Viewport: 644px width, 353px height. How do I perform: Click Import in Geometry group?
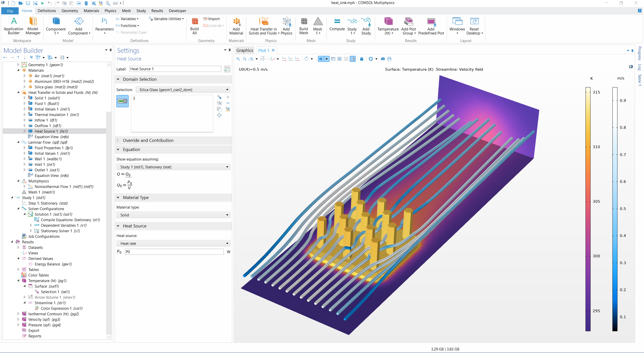(211, 19)
